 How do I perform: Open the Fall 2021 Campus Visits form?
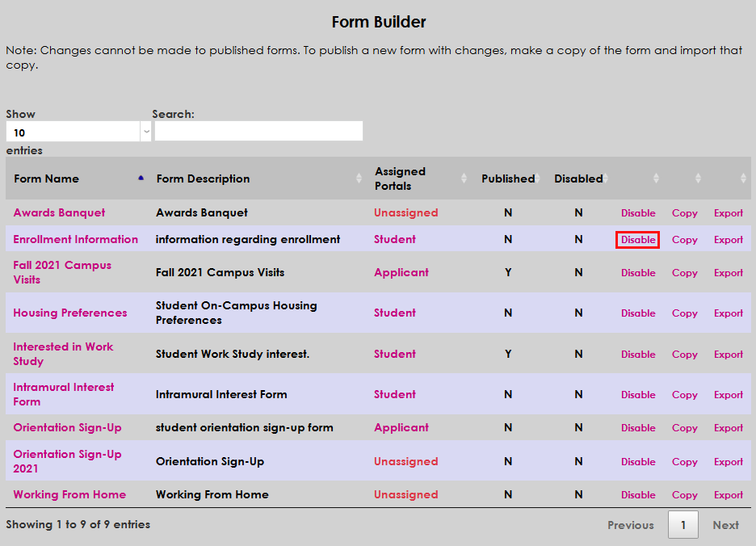point(61,272)
